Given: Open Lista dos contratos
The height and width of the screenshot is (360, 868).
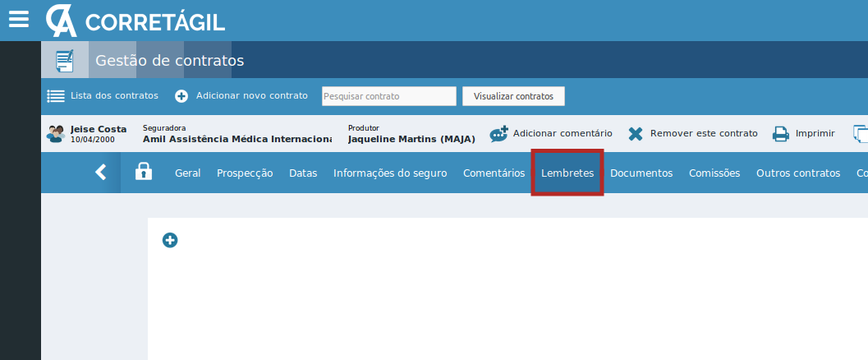Looking at the screenshot, I should pyautogui.click(x=114, y=95).
